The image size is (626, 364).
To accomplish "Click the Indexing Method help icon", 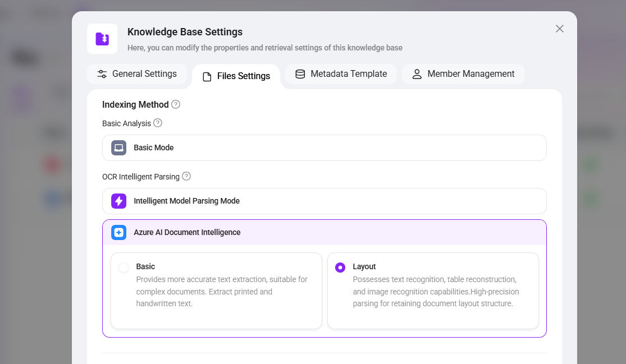I will [x=176, y=104].
